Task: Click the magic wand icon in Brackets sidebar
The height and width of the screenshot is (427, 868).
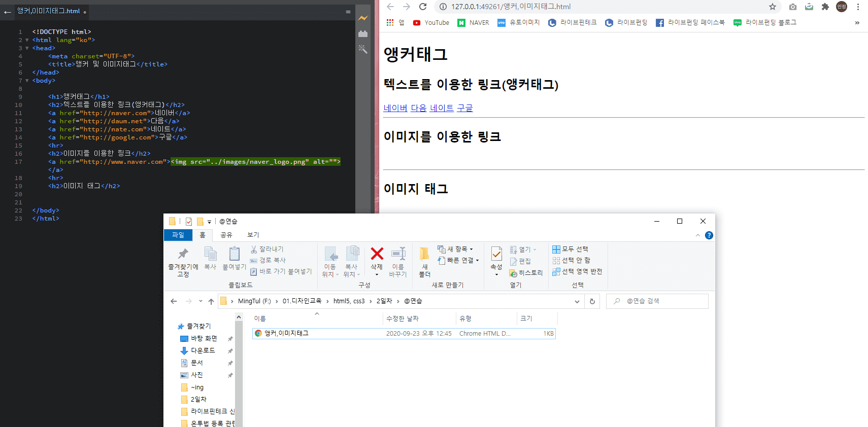Action: (362, 49)
